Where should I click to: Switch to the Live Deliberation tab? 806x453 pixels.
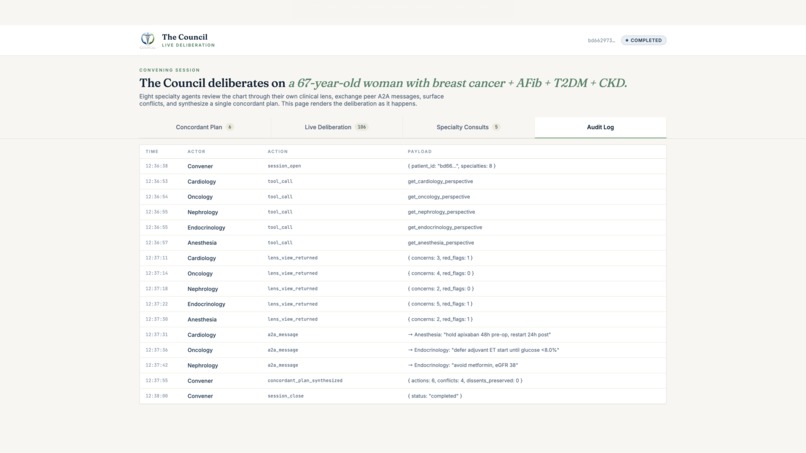(x=336, y=127)
